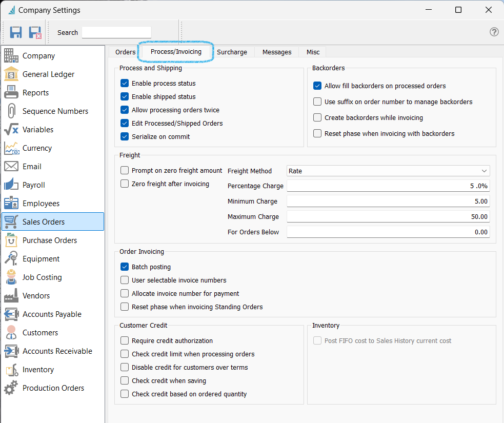Open the Surcharge tab

[x=232, y=52]
